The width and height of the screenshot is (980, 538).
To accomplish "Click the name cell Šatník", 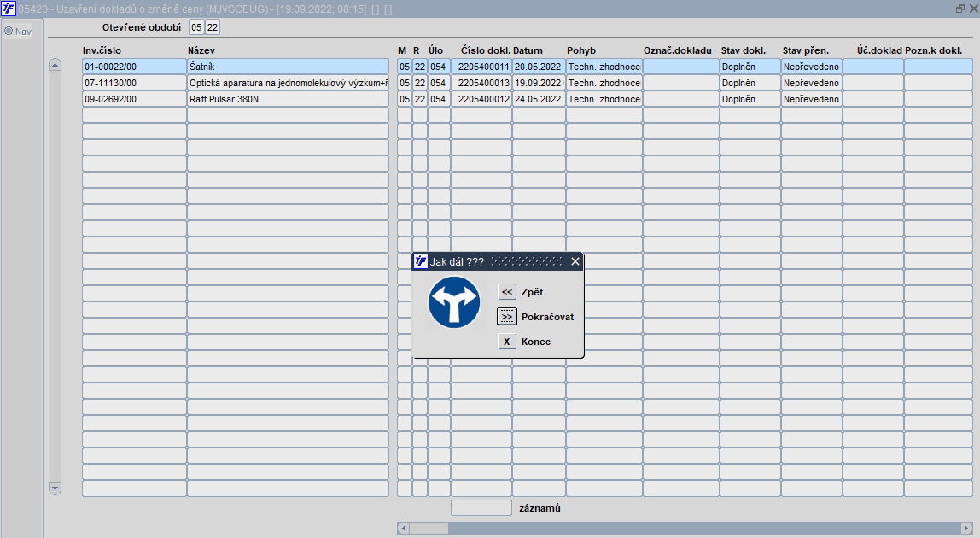I will tap(289, 67).
